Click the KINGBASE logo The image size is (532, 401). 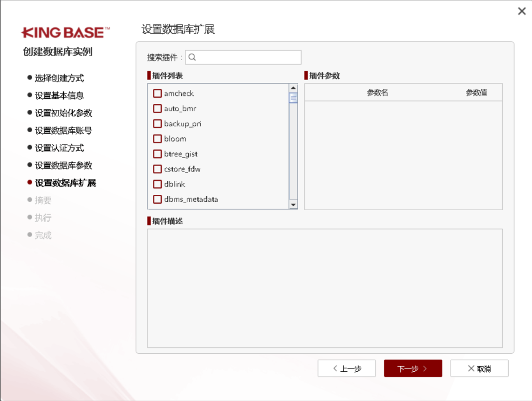(66, 33)
